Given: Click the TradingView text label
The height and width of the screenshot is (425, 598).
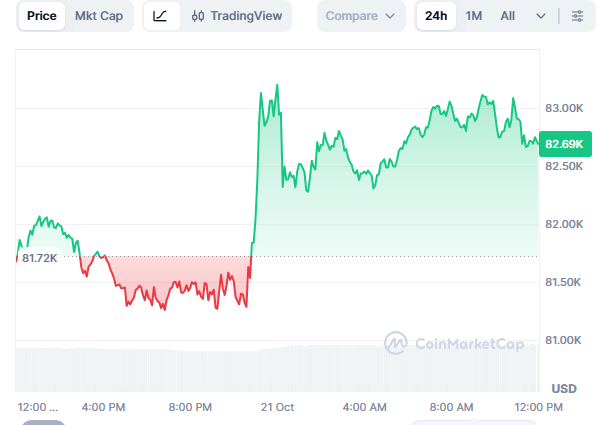Looking at the screenshot, I should tap(246, 16).
